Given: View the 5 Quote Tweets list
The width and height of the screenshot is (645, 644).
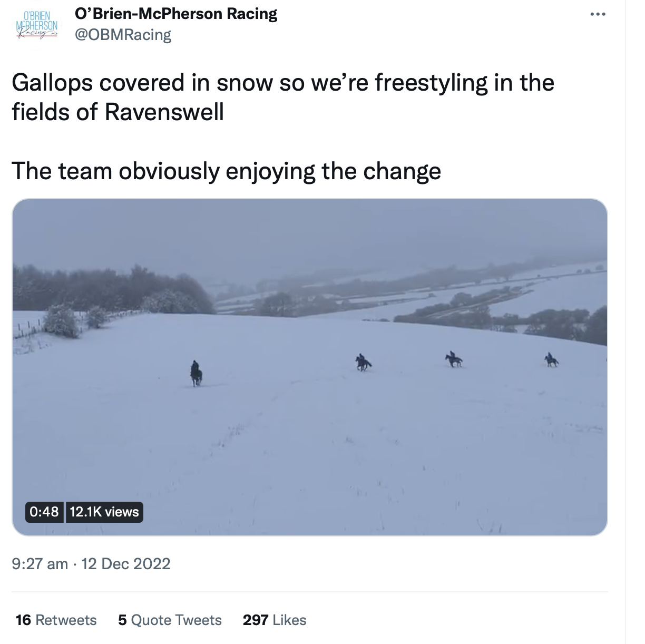Looking at the screenshot, I should click(170, 620).
